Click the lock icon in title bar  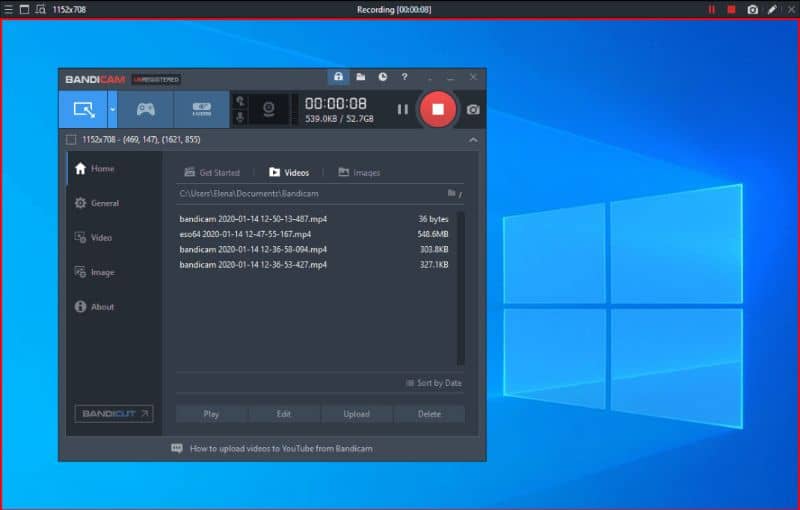pyautogui.click(x=338, y=76)
